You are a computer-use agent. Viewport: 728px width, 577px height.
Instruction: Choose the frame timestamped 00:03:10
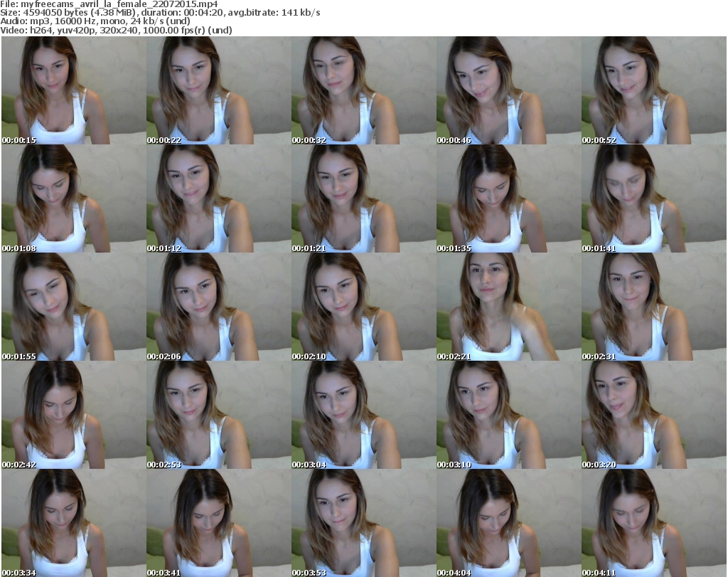(x=508, y=415)
